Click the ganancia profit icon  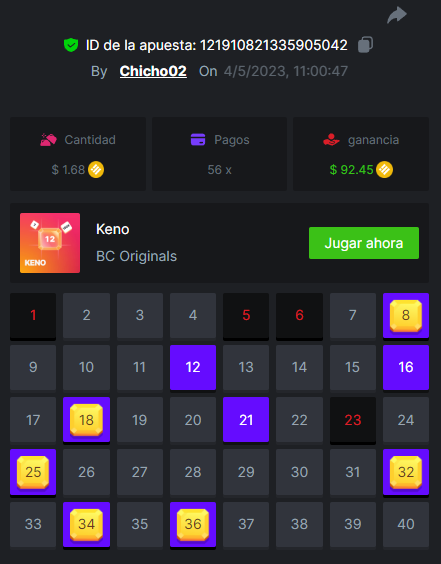pos(331,140)
